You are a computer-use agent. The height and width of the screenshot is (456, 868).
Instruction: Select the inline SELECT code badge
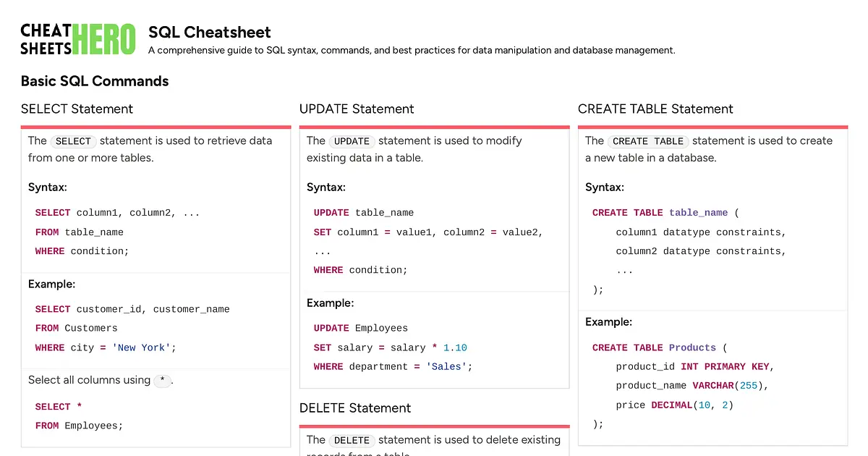72,141
